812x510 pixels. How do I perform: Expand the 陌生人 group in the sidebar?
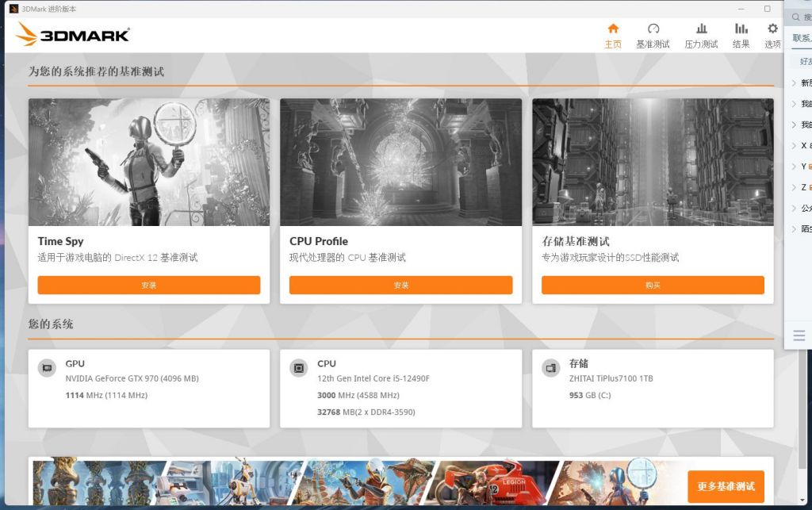[796, 228]
